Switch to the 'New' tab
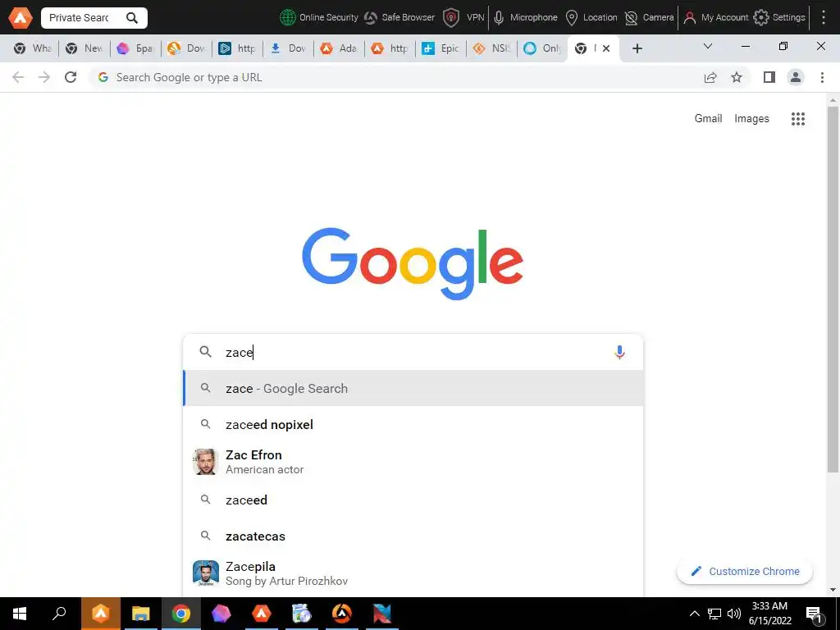This screenshot has width=840, height=630. coord(84,48)
